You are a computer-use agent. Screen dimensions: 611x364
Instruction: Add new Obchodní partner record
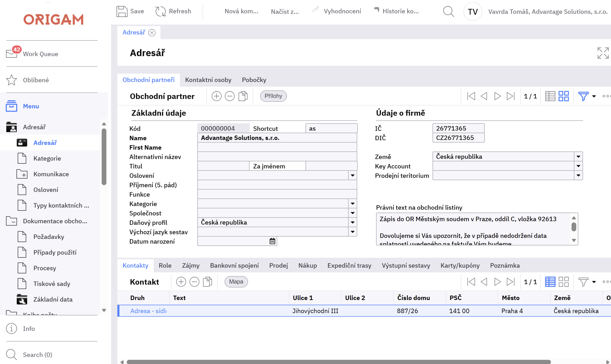tap(216, 96)
